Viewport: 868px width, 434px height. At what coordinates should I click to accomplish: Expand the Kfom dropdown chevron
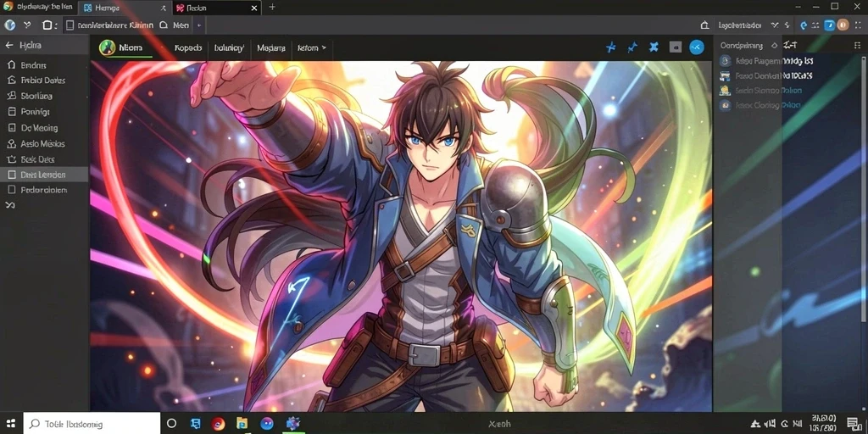tap(324, 47)
